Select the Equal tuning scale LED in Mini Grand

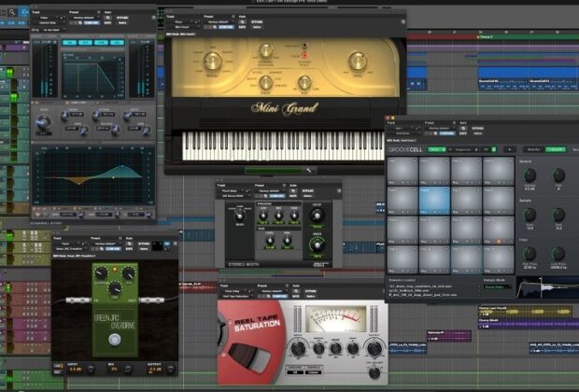304,46
